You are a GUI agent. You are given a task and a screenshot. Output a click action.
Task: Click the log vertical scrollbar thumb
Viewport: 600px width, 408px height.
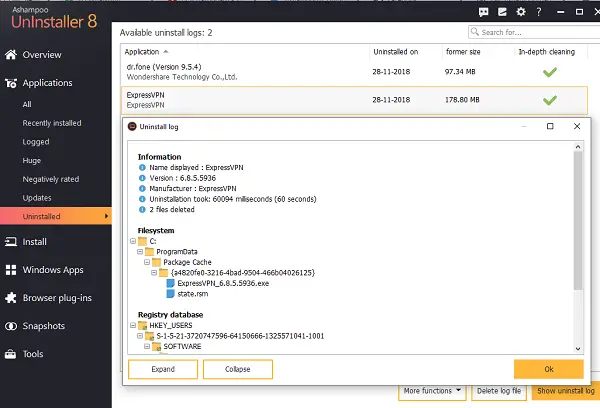[578, 220]
